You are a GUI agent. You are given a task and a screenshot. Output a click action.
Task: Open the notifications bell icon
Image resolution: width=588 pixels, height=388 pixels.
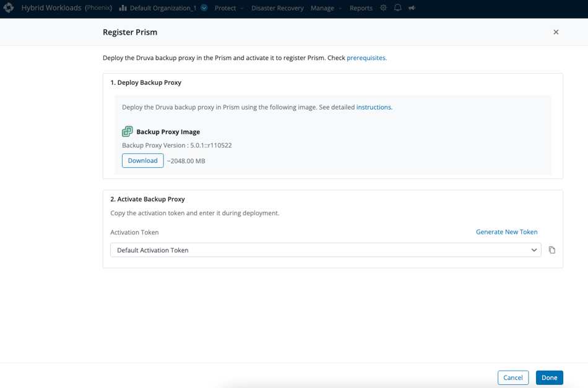398,8
